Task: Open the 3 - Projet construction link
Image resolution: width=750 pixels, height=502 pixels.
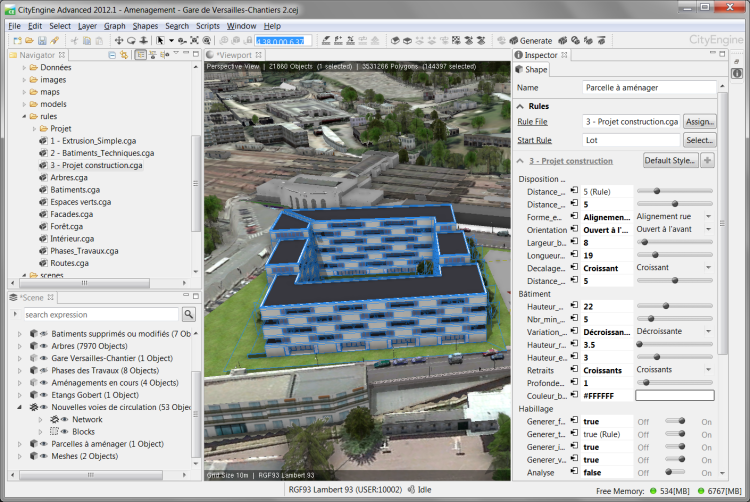Action: pyautogui.click(x=571, y=161)
